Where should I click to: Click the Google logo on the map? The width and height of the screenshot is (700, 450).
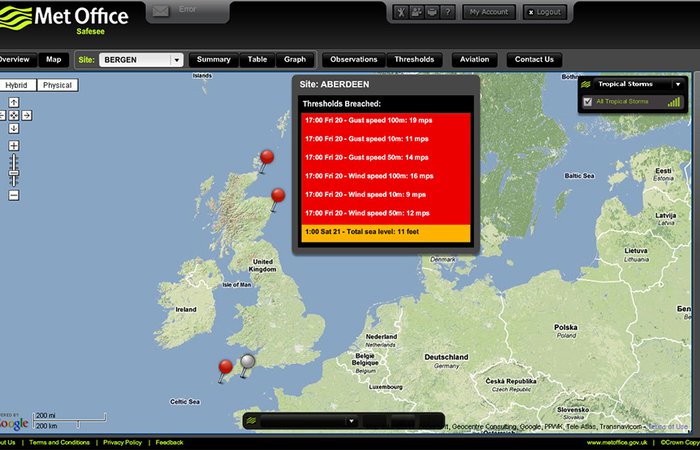coord(14,423)
